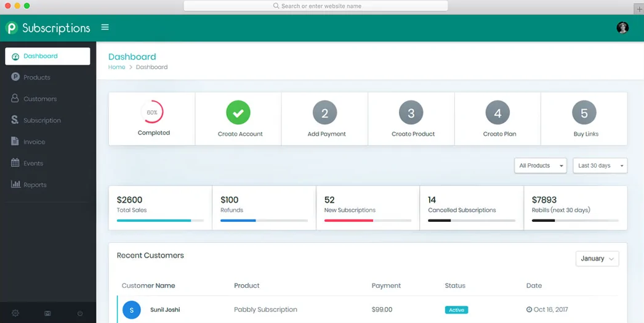Viewport: 644px width, 323px height.
Task: Click Sunil Joshi's S avatar
Action: click(131, 310)
